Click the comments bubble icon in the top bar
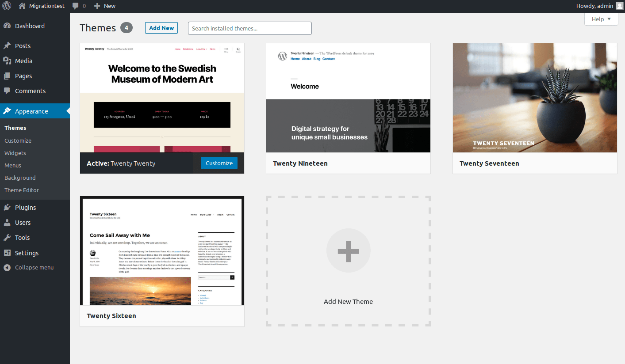Image resolution: width=625 pixels, height=364 pixels. click(x=75, y=6)
